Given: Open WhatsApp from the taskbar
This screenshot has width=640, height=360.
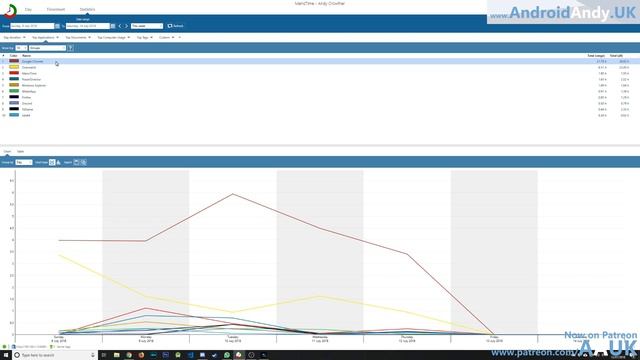Looking at the screenshot, I should click(x=227, y=355).
